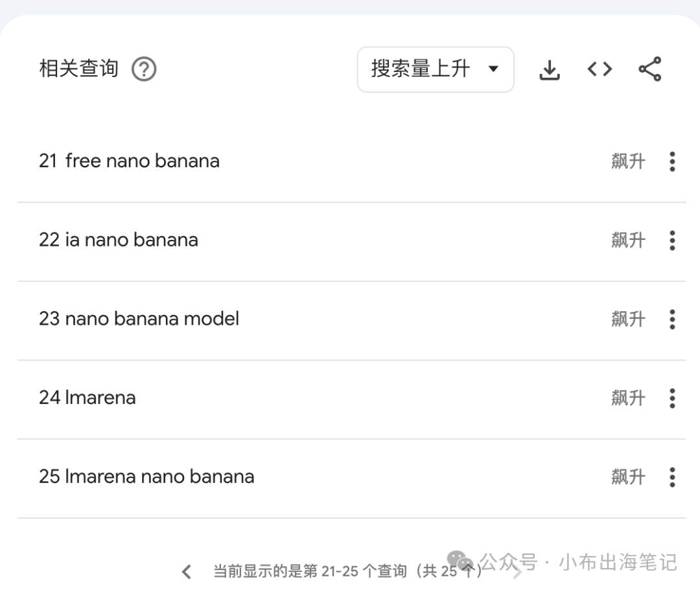This screenshot has width=700, height=590.
Task: Click the 相关查询 heading
Action: (x=78, y=69)
